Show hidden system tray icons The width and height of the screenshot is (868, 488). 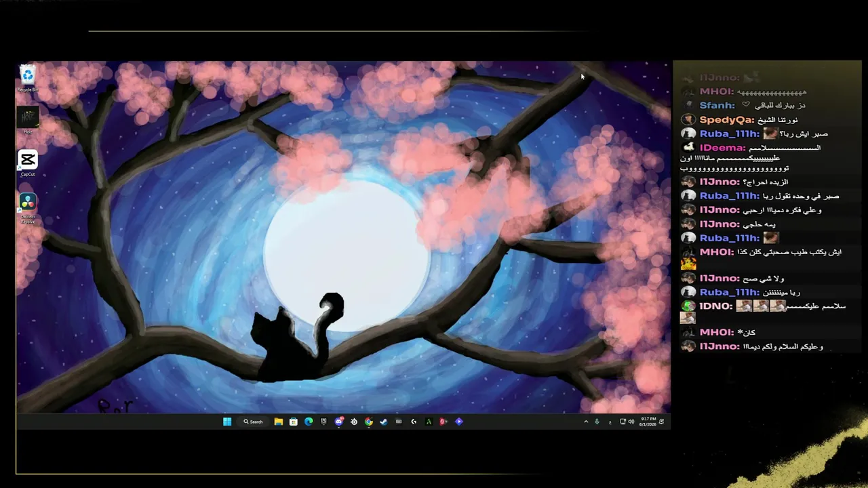586,422
